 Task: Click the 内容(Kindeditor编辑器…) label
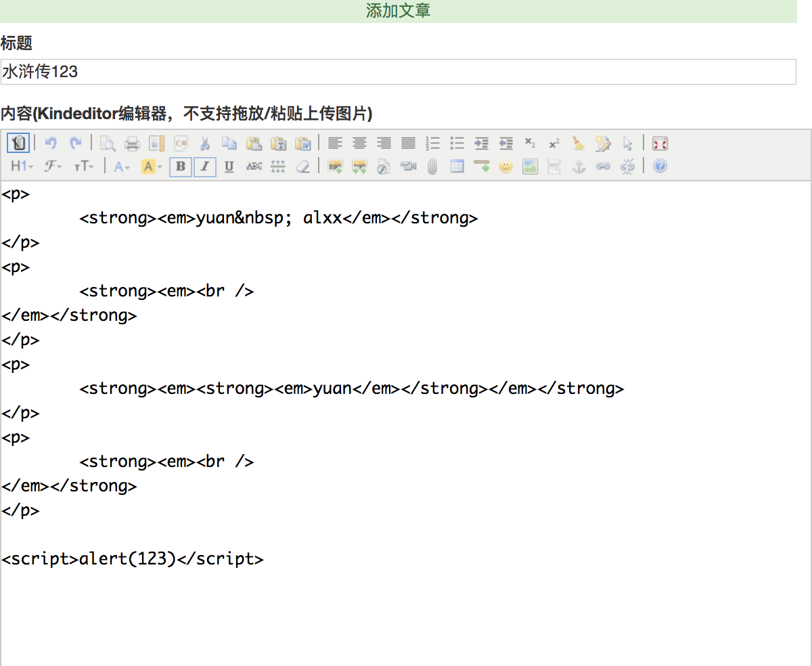[187, 113]
